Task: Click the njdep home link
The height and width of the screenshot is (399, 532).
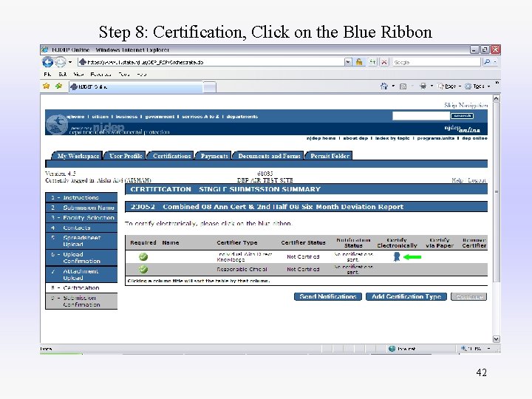Action: 321,138
